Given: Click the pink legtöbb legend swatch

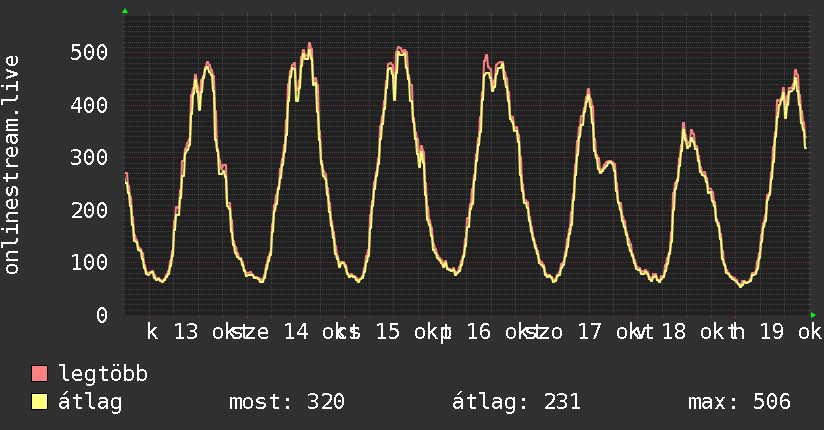Looking at the screenshot, I should coord(39,373).
